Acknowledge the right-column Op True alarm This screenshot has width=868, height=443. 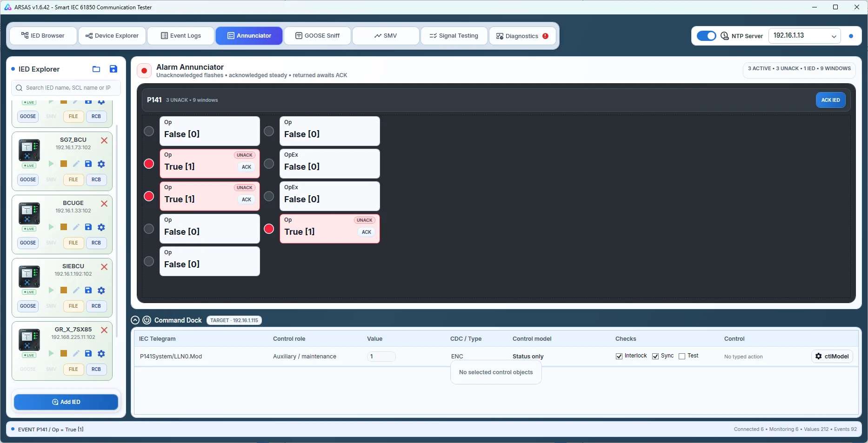tap(367, 232)
